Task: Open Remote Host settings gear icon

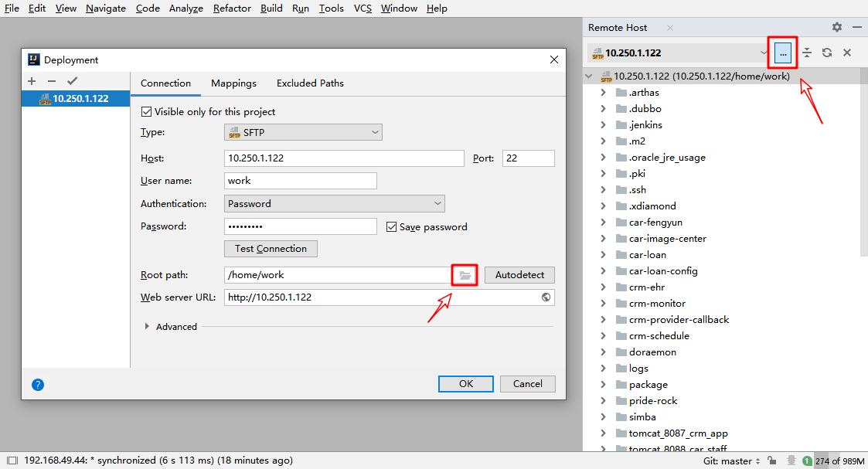Action: click(x=837, y=27)
